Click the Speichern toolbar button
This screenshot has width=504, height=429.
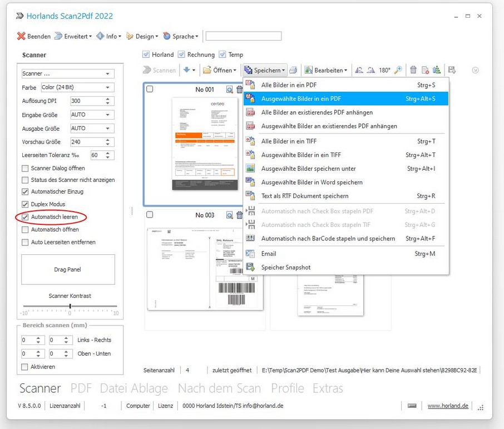point(265,70)
